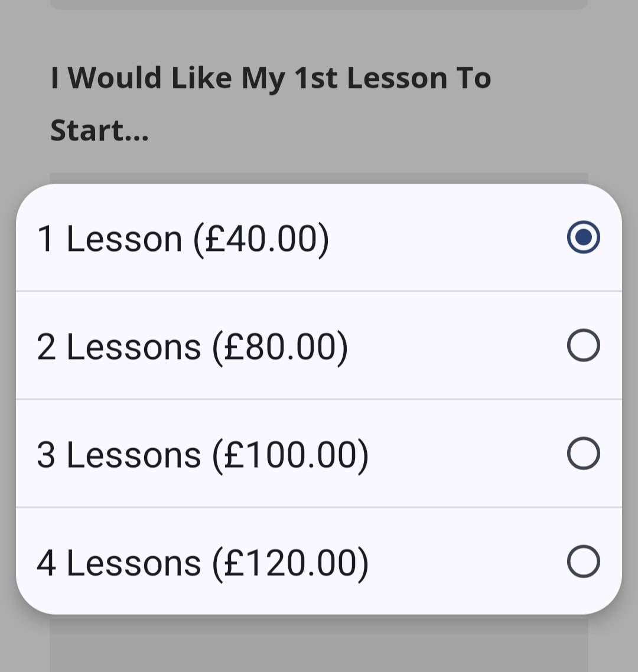Image resolution: width=638 pixels, height=672 pixels.
Task: Select the 4 Lessons radio button
Action: [583, 562]
